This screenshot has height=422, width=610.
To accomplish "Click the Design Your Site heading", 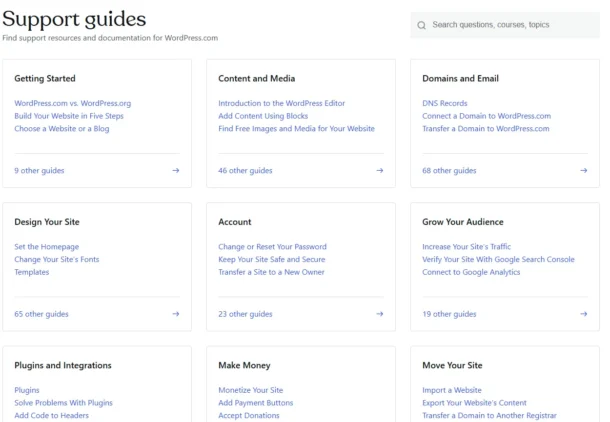I will (x=47, y=222).
